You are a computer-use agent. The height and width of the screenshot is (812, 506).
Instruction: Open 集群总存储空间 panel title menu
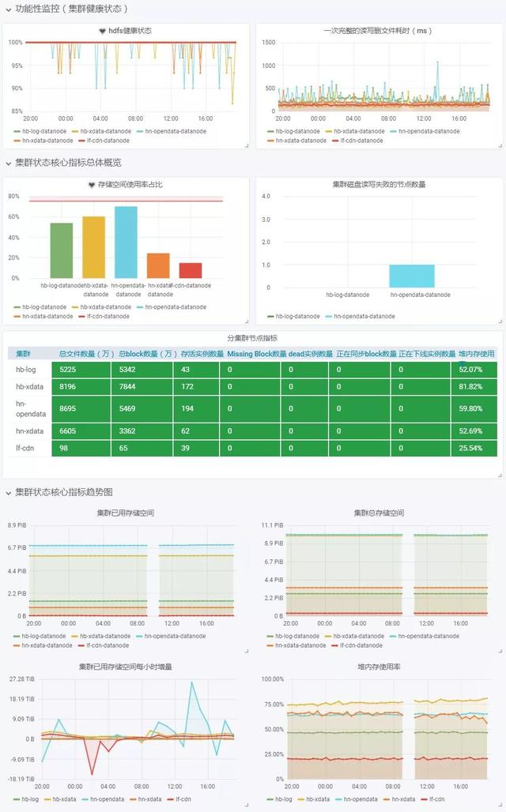click(x=379, y=513)
